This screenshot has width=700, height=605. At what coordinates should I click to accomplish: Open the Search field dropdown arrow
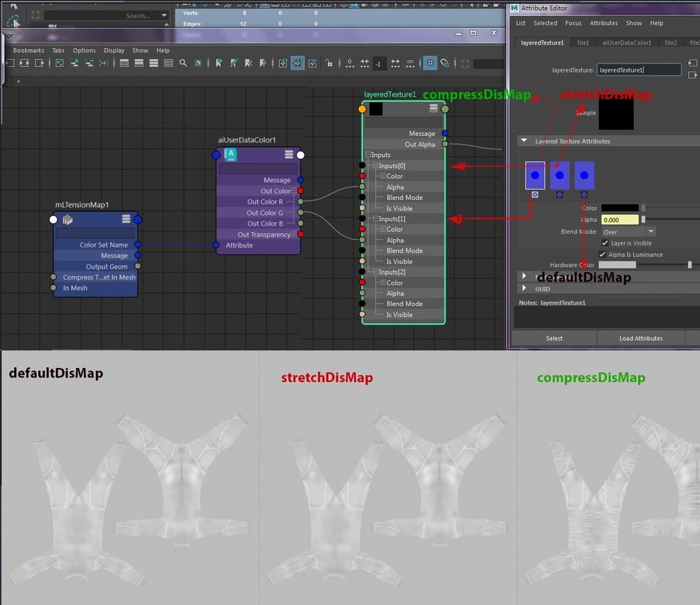click(x=164, y=15)
